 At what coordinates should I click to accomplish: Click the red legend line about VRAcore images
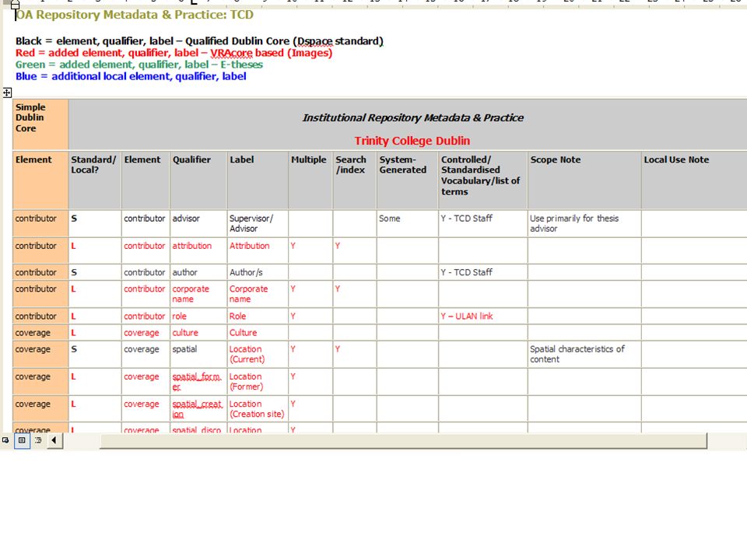[174, 53]
